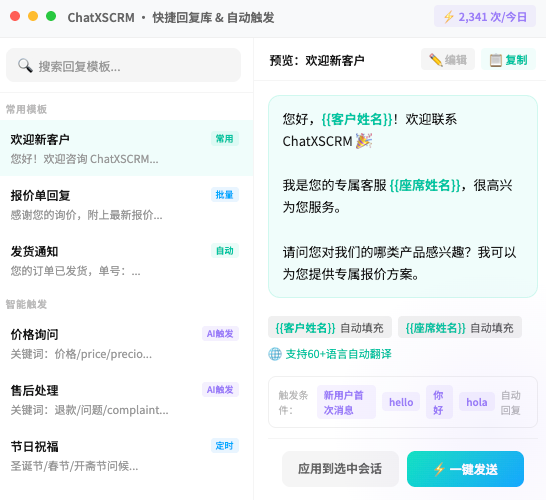Image resolution: width=546 pixels, height=500 pixels.
Task: Open the 发货通知 template
Action: point(126,260)
